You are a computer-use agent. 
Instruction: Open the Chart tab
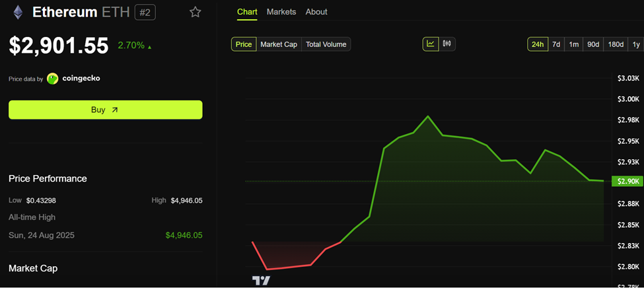pos(247,12)
